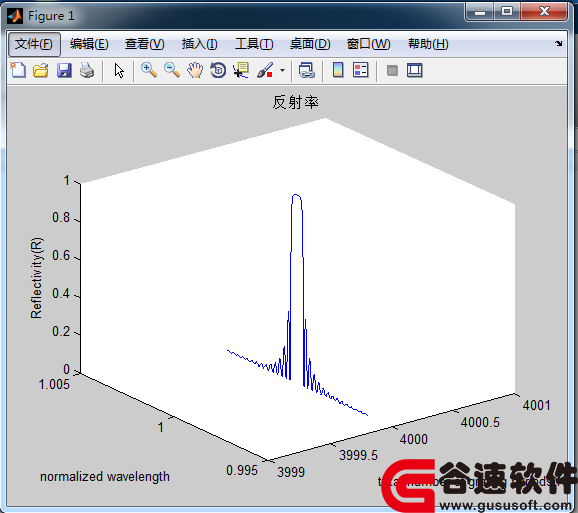Toggle the Brush data tool
Viewport: 578px width, 513px height.
point(265,70)
